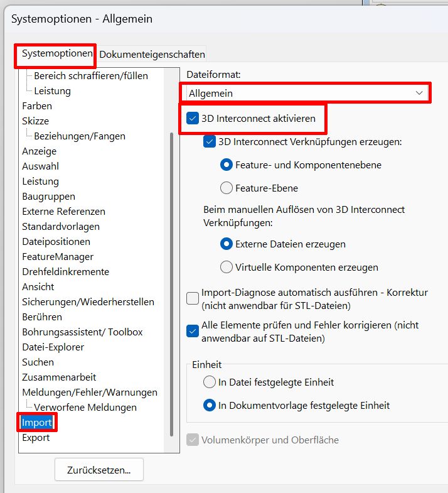Click the options tree vertical scrollbar

click(x=171, y=284)
